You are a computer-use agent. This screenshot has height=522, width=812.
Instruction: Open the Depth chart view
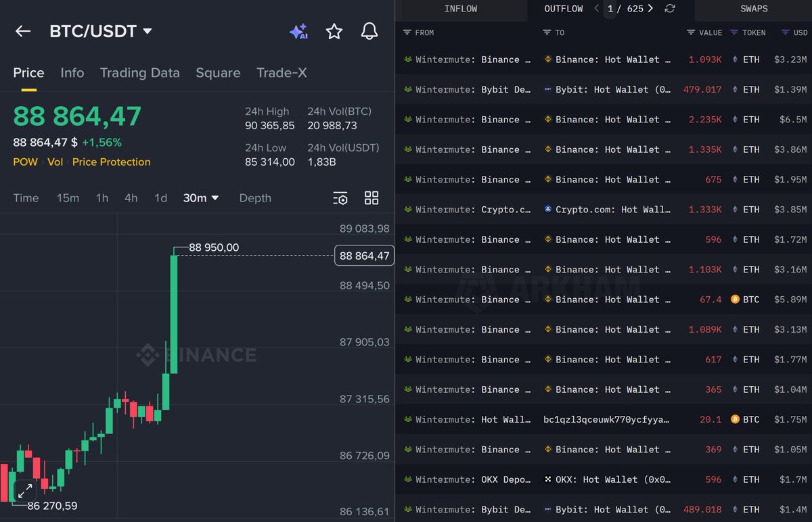[255, 198]
